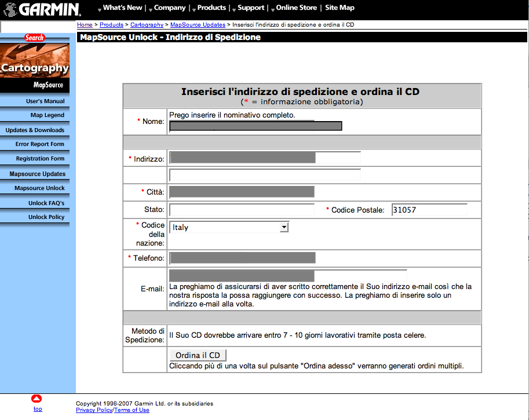Click the 'Codice della nazione:' label

pos(150,234)
